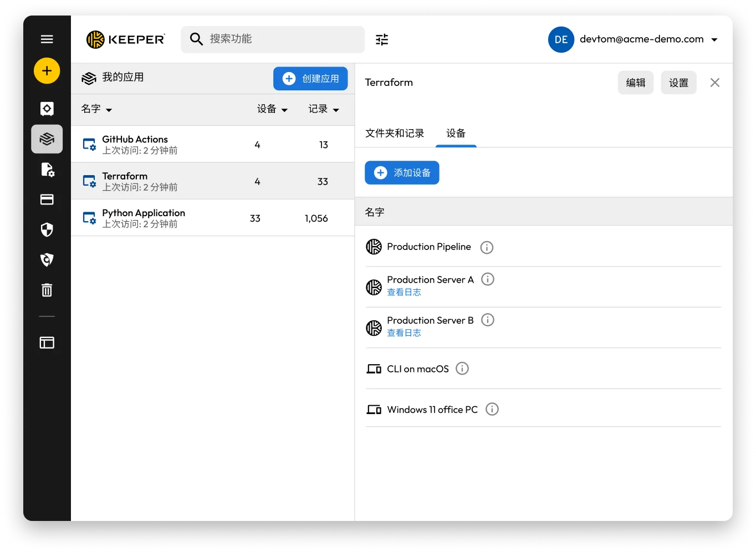Viewport: 756px width, 552px height.
Task: Click the 设置 button
Action: pyautogui.click(x=678, y=83)
